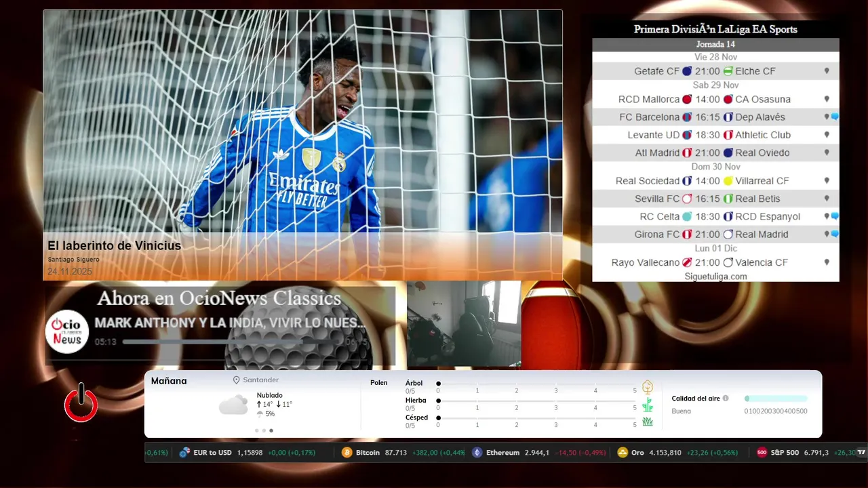The width and height of the screenshot is (868, 488).
Task: Select the second weather carousel dot
Action: pyautogui.click(x=264, y=430)
